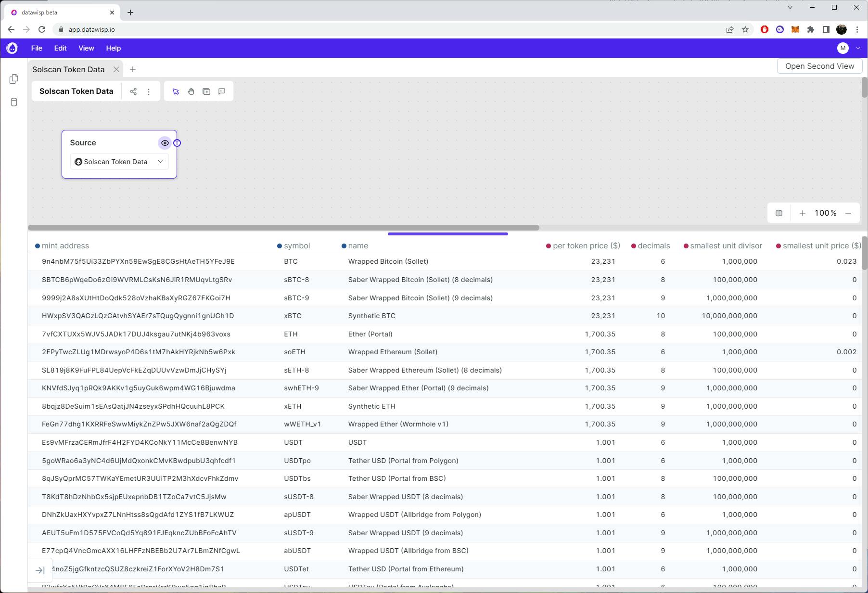Close the Solscan Token Data tab
This screenshot has width=868, height=593.
click(116, 69)
